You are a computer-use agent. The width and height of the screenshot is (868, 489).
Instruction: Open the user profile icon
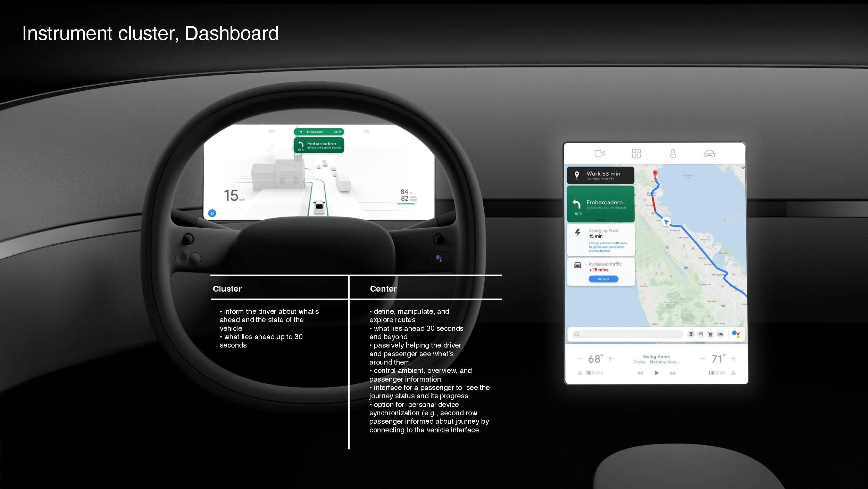click(x=673, y=153)
